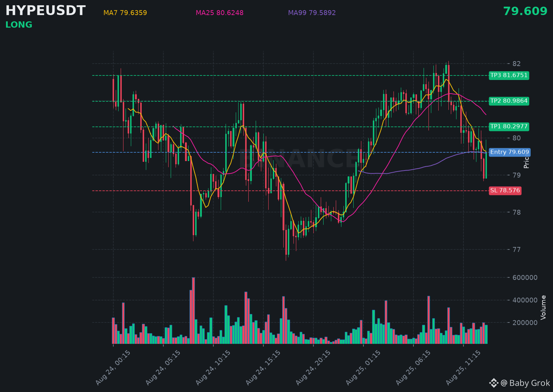Viewport: 553px width, 392px height.
Task: Click the @ Baby Grok credit
Action: tap(525, 383)
